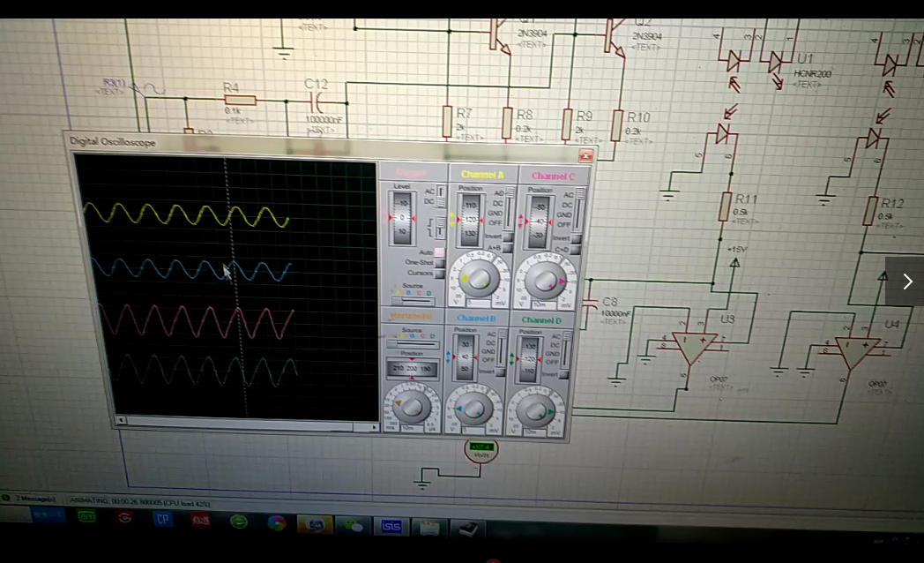Click Horizontal timebase value field
Viewport: 924px width, 563px height.
[412, 428]
